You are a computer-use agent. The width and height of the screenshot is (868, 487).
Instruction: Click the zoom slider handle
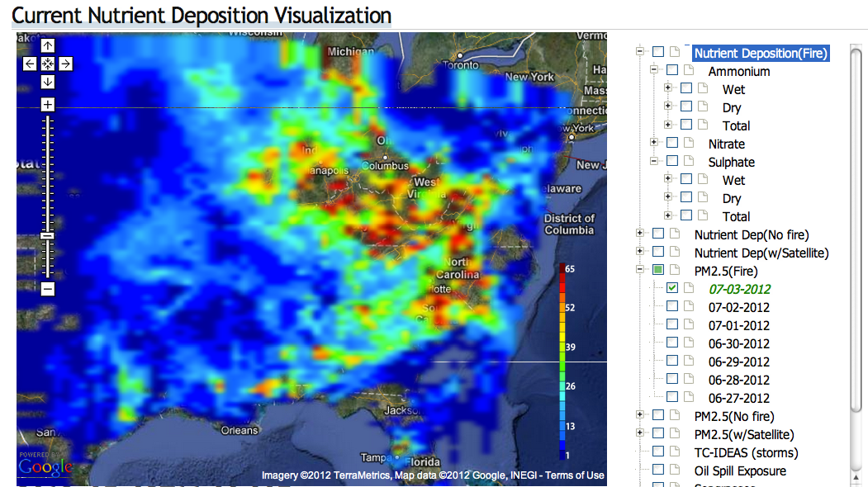tap(48, 236)
